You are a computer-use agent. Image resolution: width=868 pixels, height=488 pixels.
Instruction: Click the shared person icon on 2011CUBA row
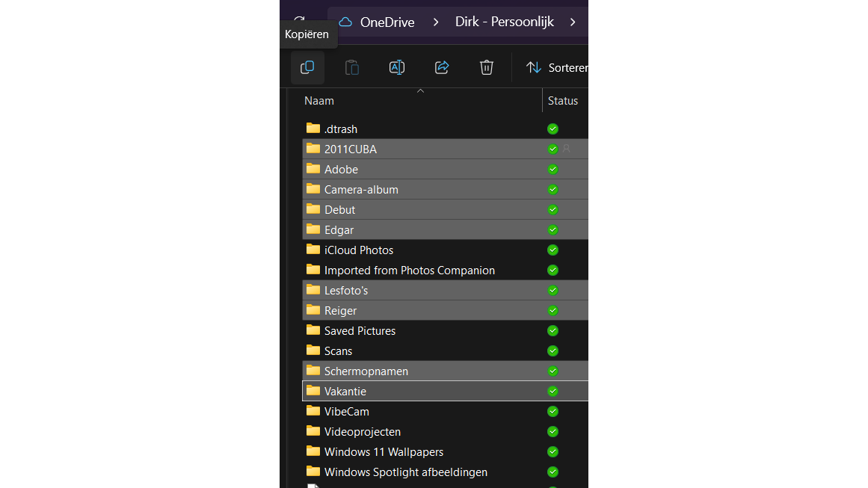tap(567, 149)
